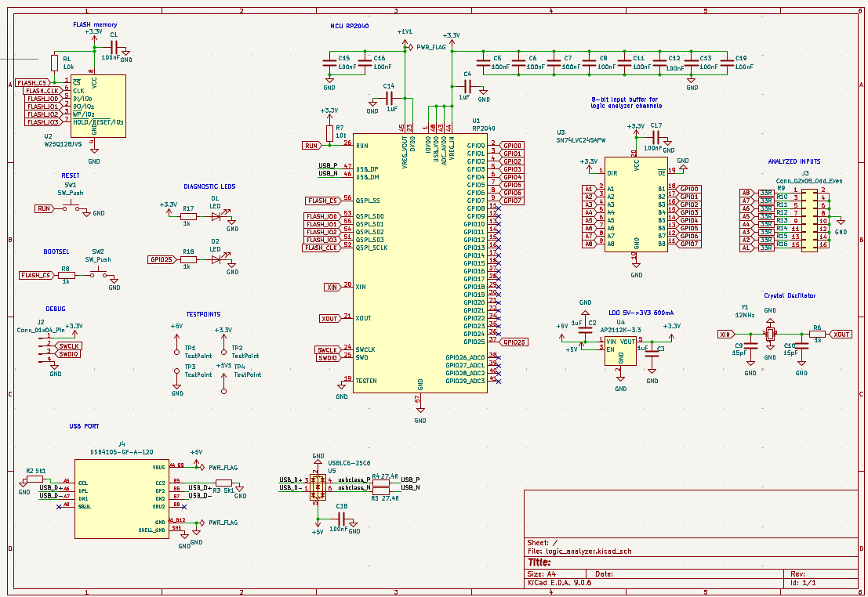Select the AP2112K-3.3 regulator body

click(620, 351)
